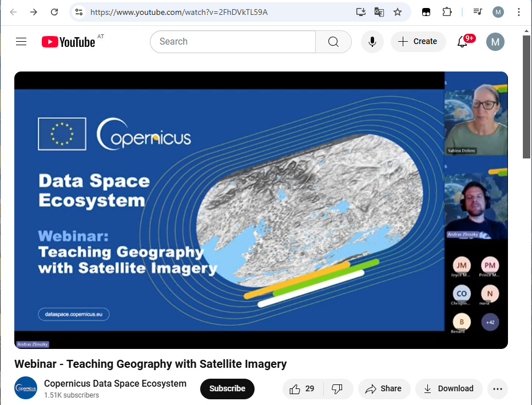Submit search with the magnifying glass button
The width and height of the screenshot is (532, 405).
333,42
